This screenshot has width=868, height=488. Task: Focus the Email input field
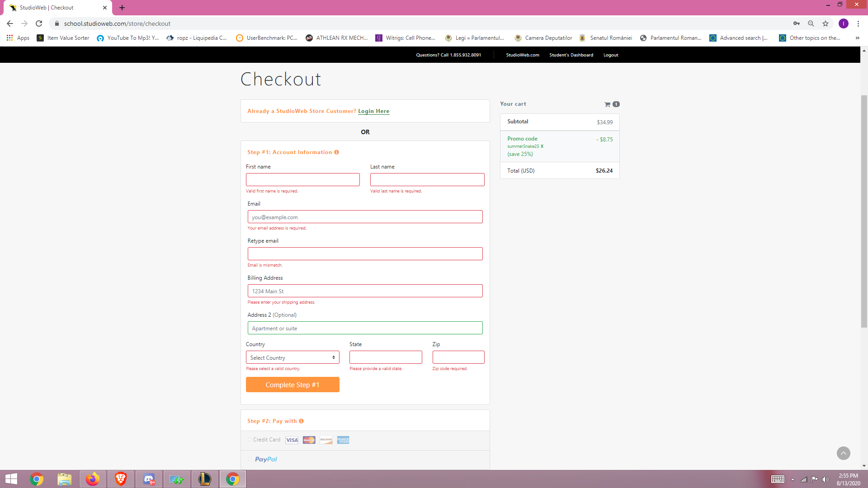365,217
